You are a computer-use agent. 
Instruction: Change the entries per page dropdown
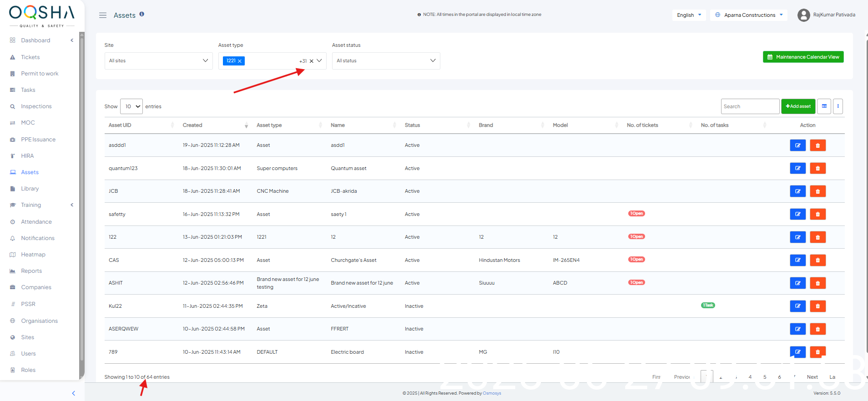(x=131, y=106)
